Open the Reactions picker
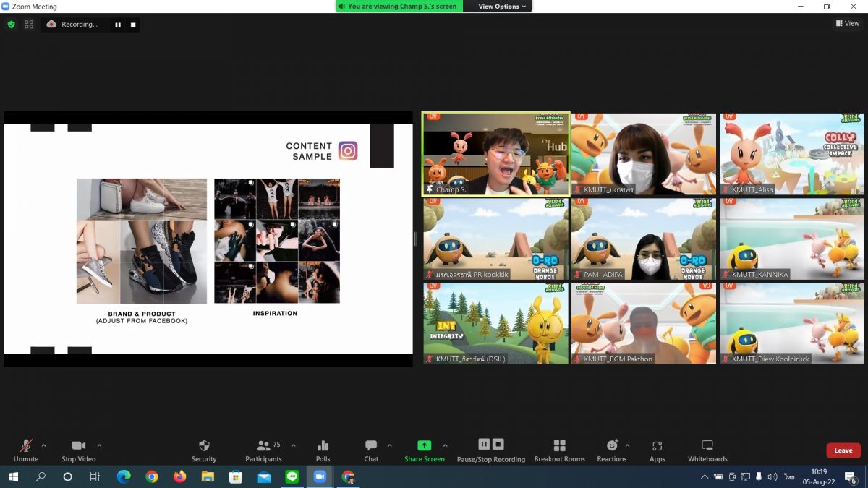Screen dimensions: 868x488 [x=612, y=450]
